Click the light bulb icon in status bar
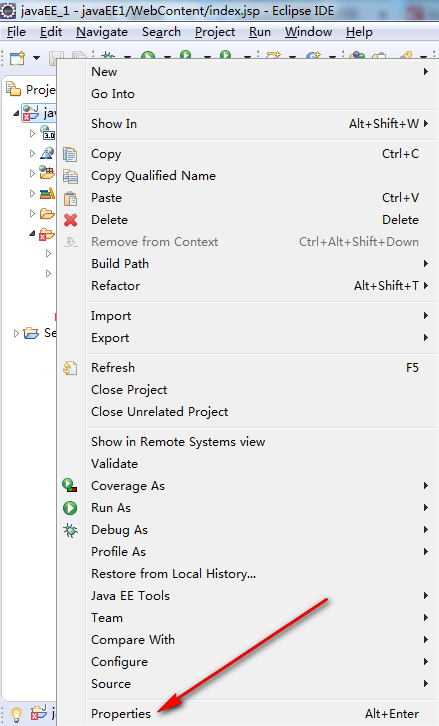Image resolution: width=439 pixels, height=726 pixels. click(16, 714)
